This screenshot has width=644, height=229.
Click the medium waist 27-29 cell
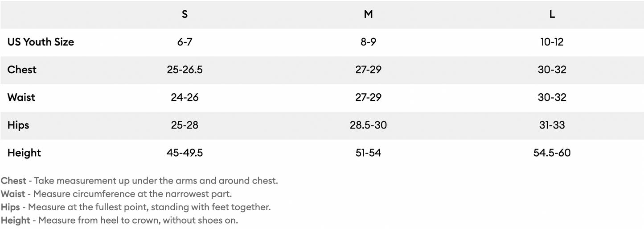pyautogui.click(x=368, y=97)
